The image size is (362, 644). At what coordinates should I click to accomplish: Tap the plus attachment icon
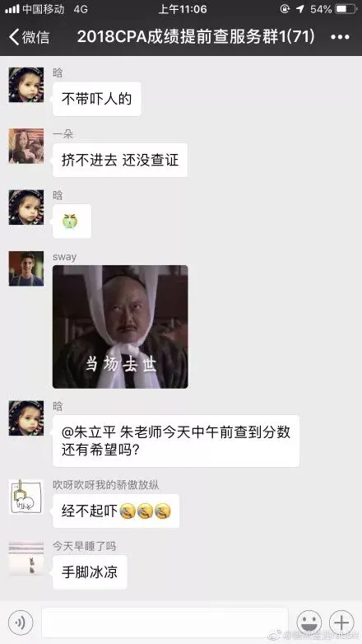pos(341,623)
